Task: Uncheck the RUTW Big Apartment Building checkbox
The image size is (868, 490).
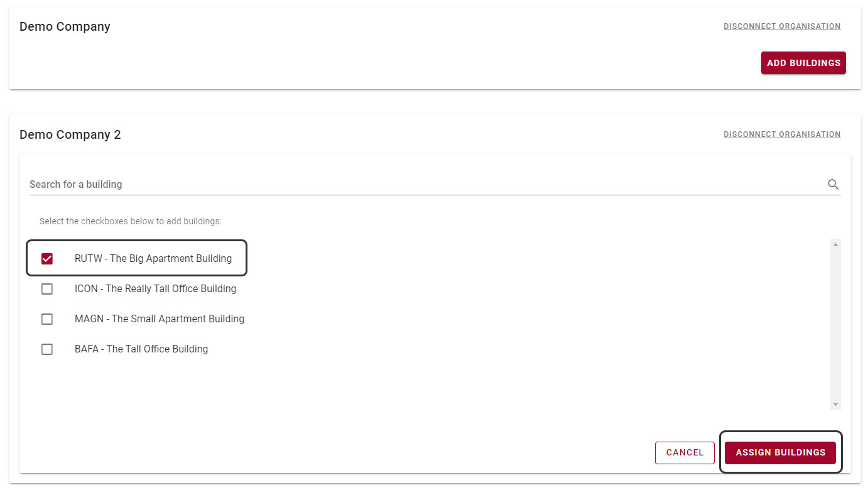Action: coord(47,259)
